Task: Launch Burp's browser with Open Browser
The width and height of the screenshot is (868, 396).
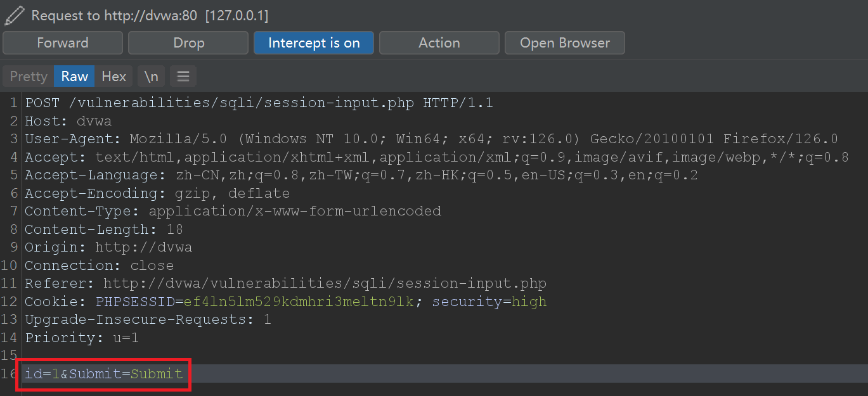Action: point(564,43)
